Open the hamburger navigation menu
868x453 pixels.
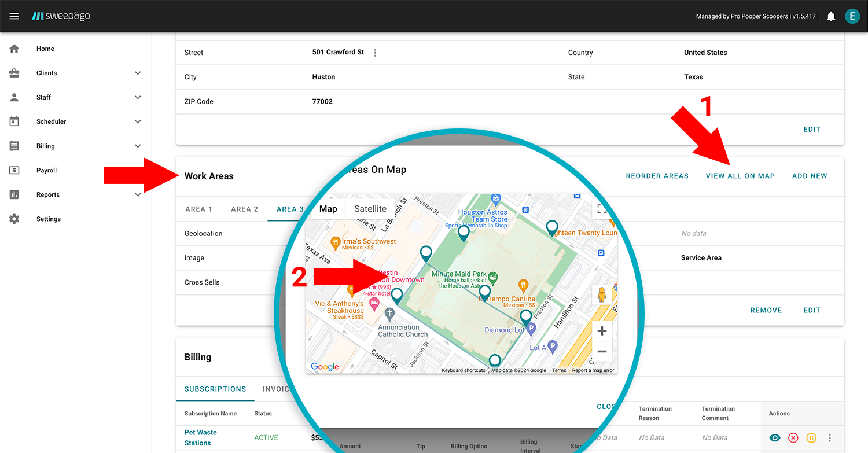pyautogui.click(x=14, y=16)
